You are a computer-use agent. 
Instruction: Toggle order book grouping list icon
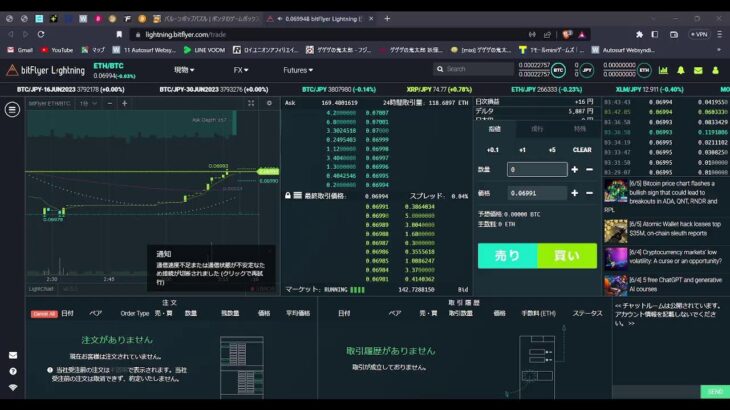(297, 195)
